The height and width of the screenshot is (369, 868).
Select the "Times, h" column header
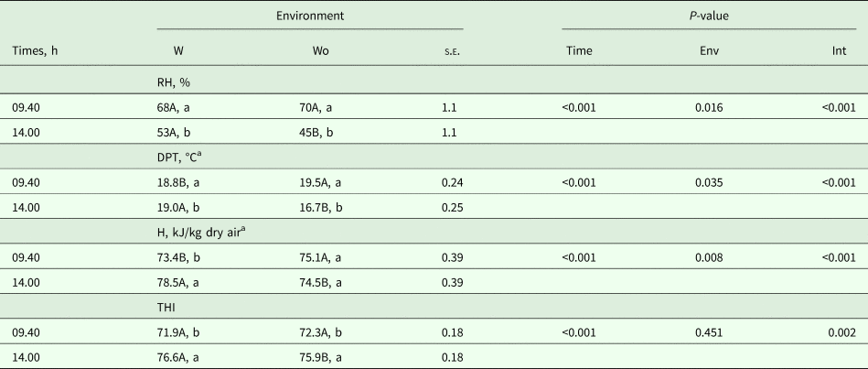pyautogui.click(x=35, y=52)
